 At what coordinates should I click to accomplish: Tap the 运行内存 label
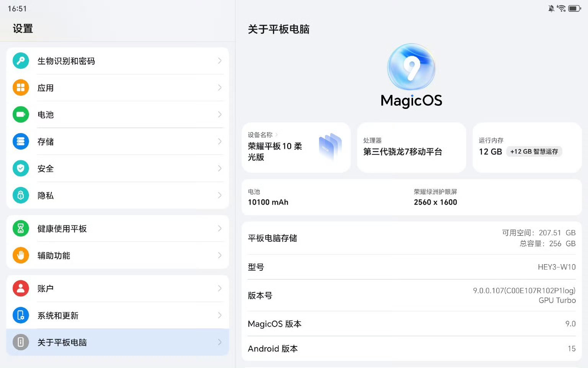pyautogui.click(x=491, y=140)
